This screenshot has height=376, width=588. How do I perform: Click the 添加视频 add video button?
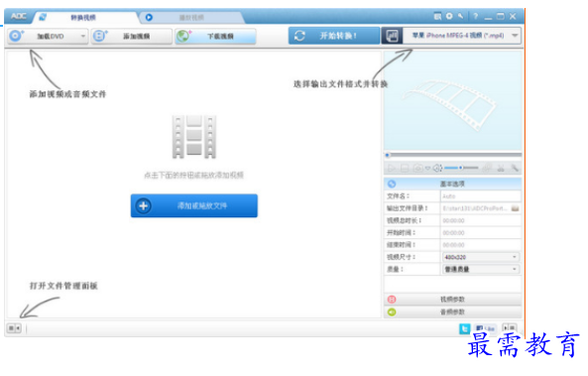tap(131, 36)
